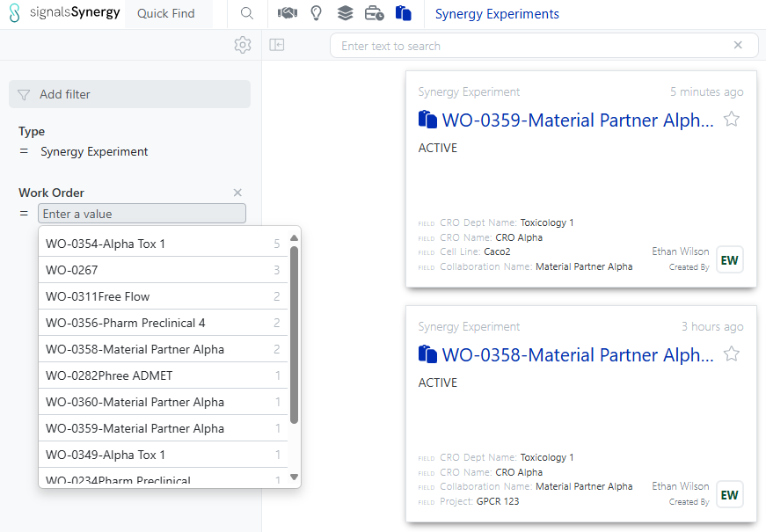Open Synergy Experiments heading link
The image size is (766, 532).
pyautogui.click(x=497, y=14)
